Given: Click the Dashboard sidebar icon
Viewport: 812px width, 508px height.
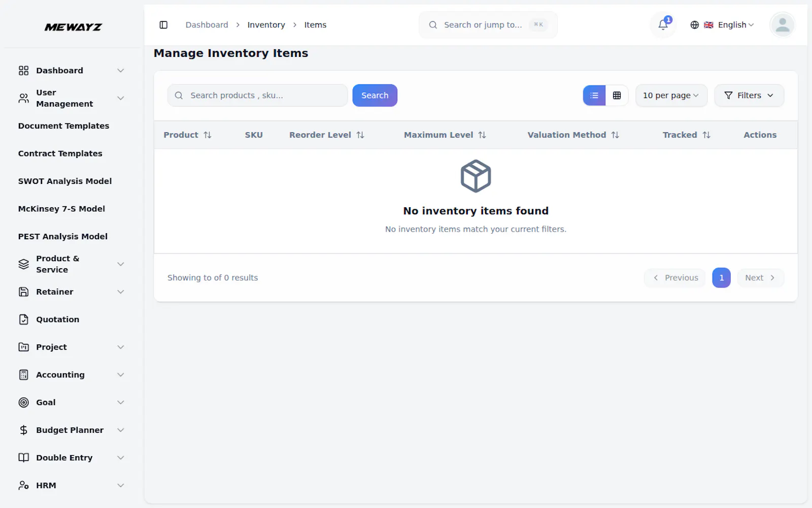Looking at the screenshot, I should point(23,71).
